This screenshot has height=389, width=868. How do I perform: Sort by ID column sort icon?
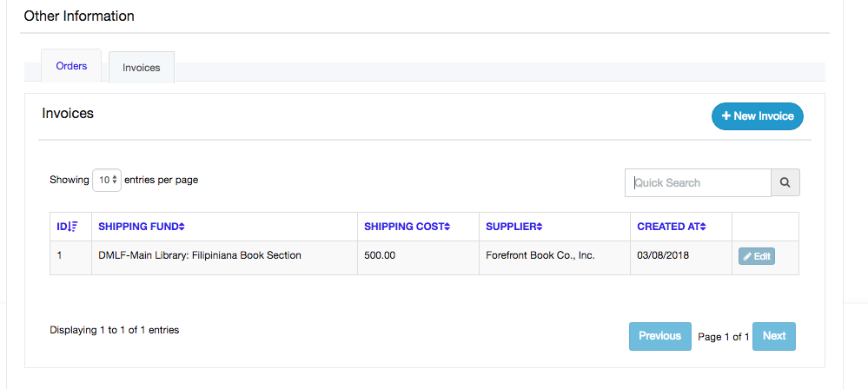pyautogui.click(x=73, y=227)
